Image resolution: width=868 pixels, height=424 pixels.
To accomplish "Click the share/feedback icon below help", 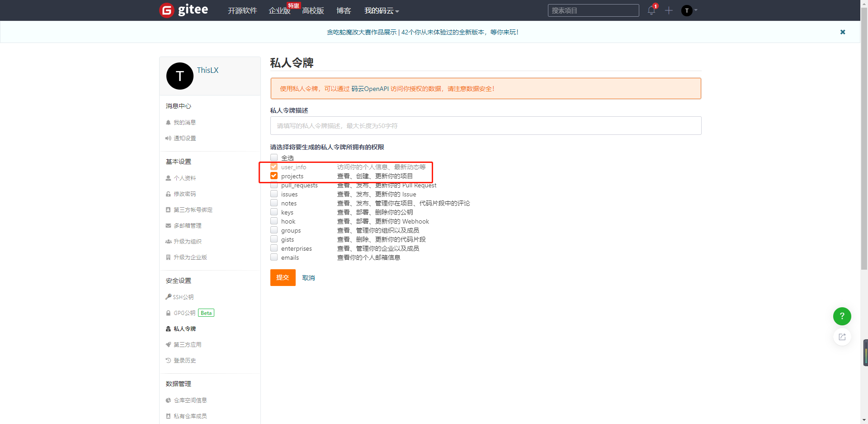I will coord(842,337).
